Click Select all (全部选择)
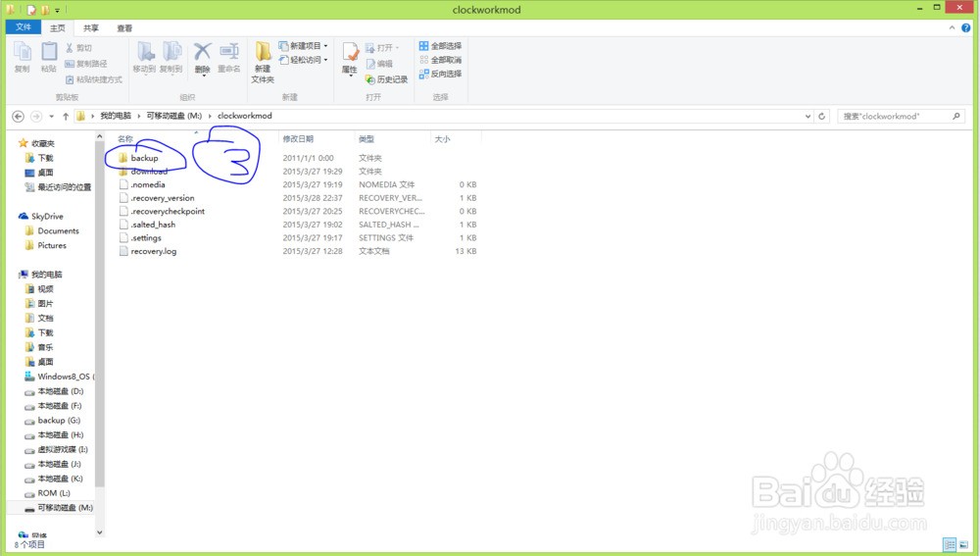This screenshot has height=556, width=980. pyautogui.click(x=440, y=46)
